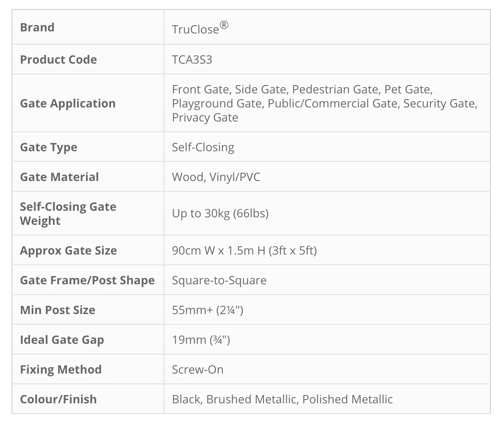Select the Wood, Vinyl/PVC value
Image resolution: width=504 pixels, height=424 pixels.
216,177
